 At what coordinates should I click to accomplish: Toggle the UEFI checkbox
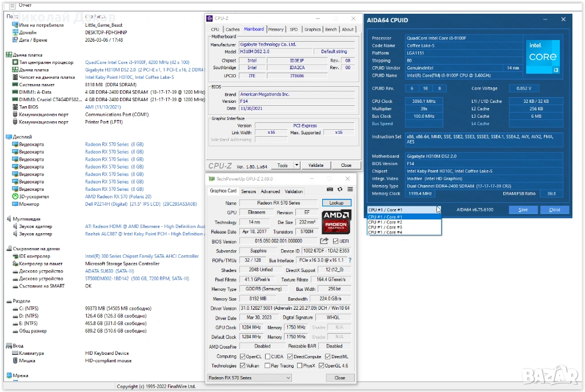tap(335, 241)
